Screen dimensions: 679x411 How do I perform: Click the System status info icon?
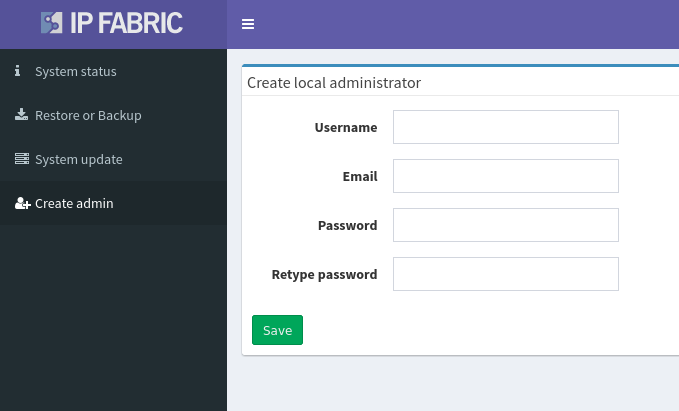(17, 71)
